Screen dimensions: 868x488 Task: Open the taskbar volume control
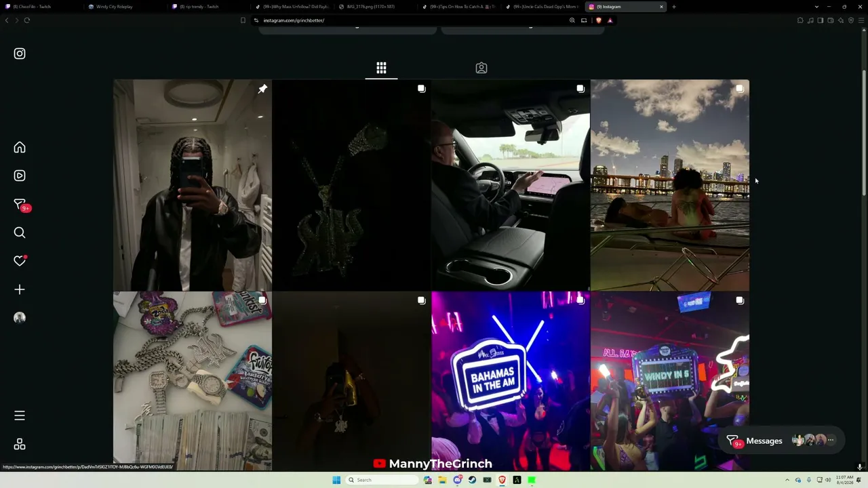[828, 480]
